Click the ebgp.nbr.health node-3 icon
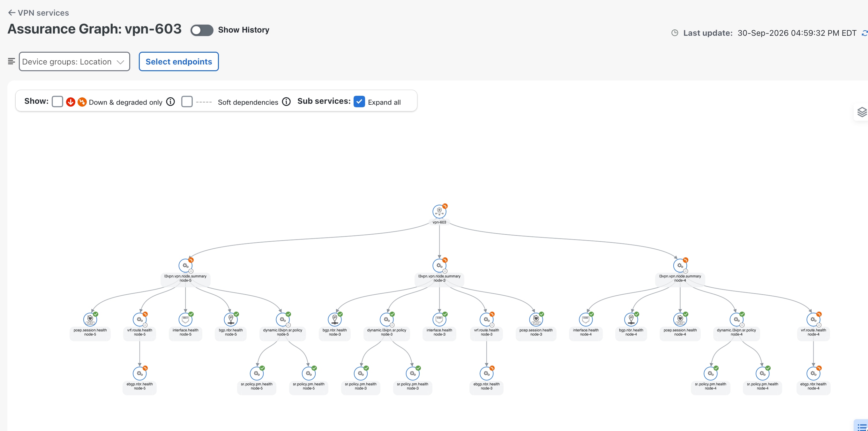868x431 pixels. 486,373
